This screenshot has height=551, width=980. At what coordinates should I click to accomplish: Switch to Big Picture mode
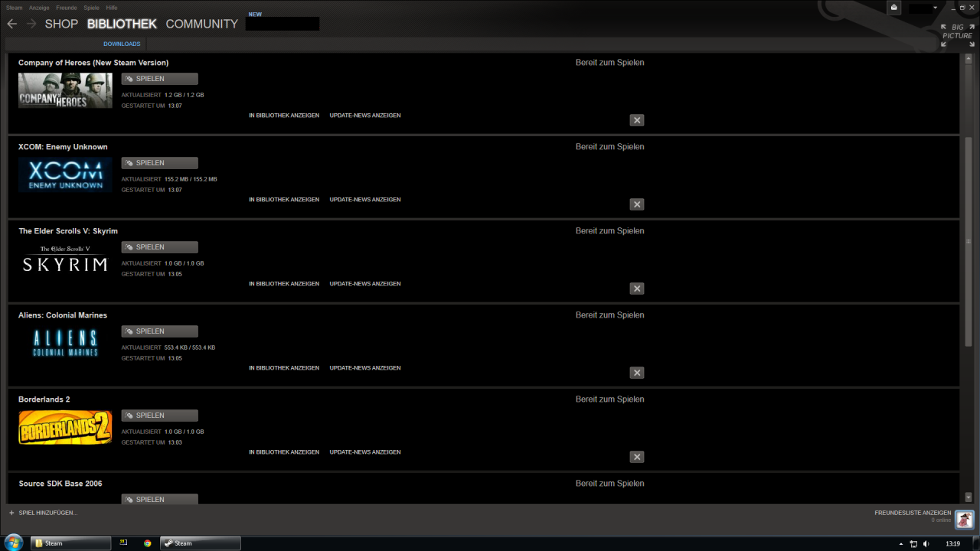click(958, 36)
